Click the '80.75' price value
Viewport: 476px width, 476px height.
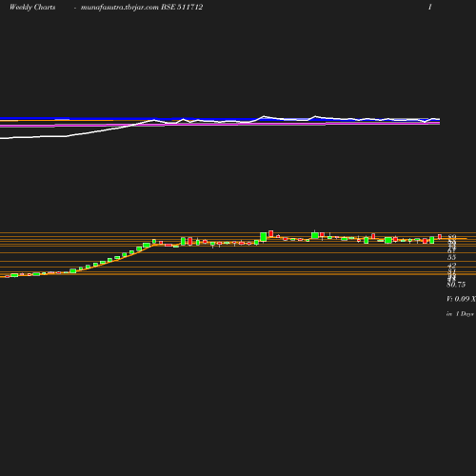[456, 285]
